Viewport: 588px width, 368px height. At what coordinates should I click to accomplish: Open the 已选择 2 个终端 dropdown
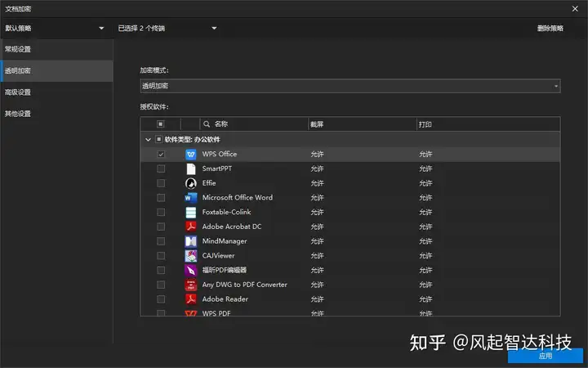coord(167,28)
